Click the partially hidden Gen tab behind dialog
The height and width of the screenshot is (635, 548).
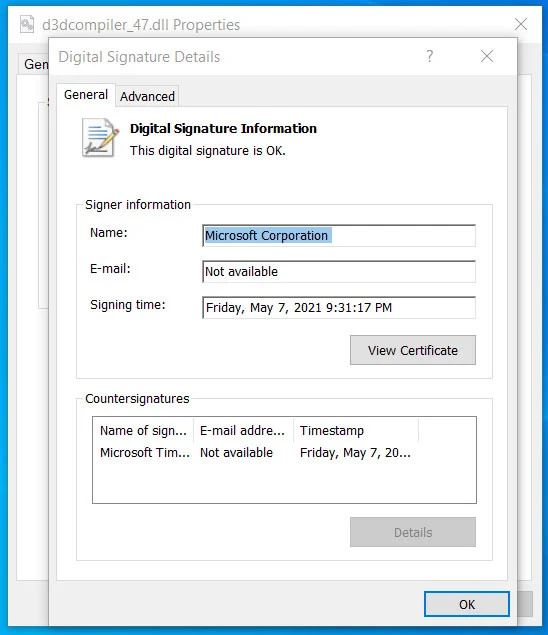[x=34, y=64]
